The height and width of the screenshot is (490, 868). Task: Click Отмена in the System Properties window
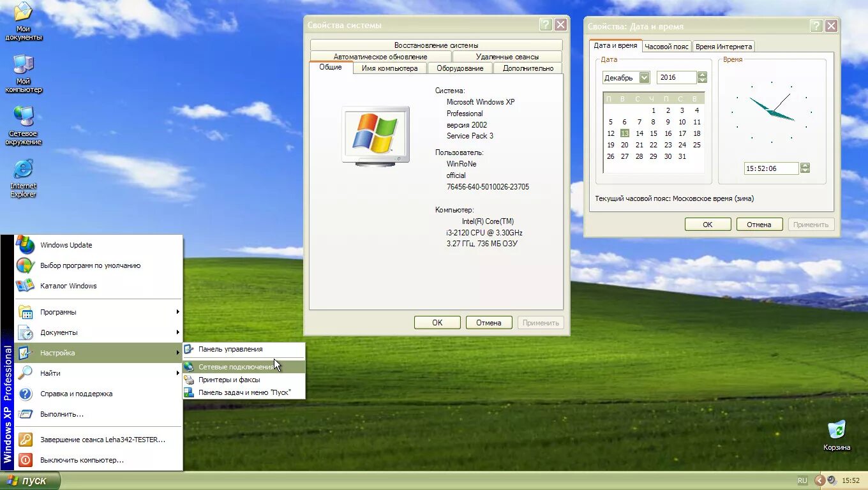click(489, 323)
